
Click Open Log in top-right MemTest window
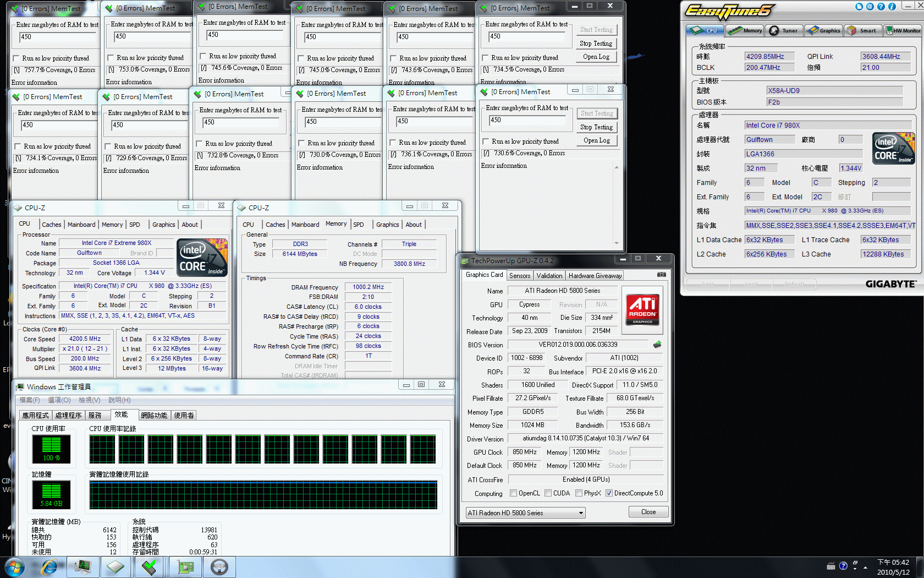[x=596, y=57]
